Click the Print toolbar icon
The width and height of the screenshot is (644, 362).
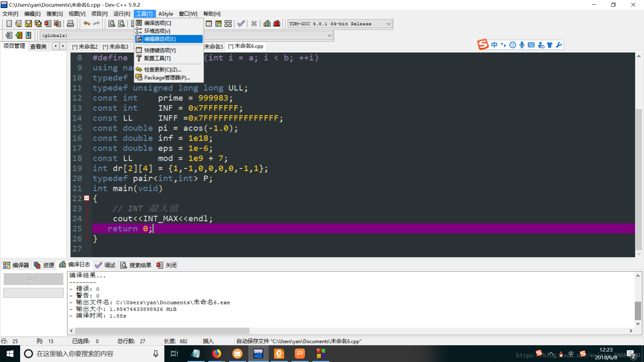70,23
